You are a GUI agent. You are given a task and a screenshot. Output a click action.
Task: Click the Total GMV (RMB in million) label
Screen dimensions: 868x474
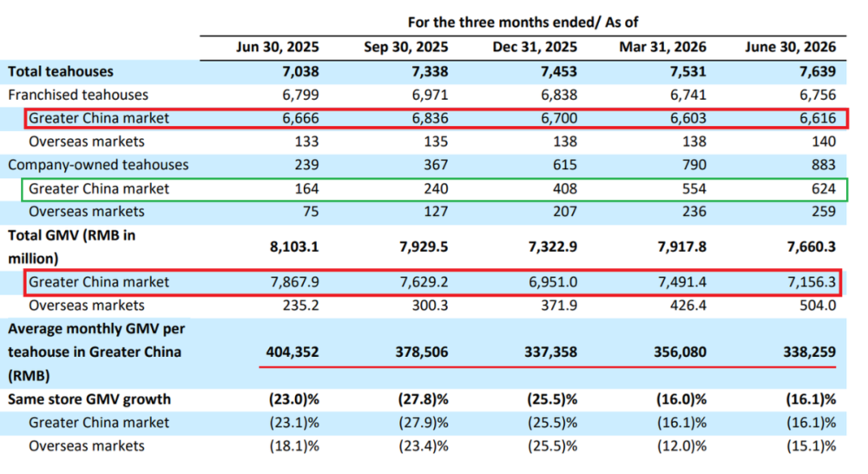point(71,247)
